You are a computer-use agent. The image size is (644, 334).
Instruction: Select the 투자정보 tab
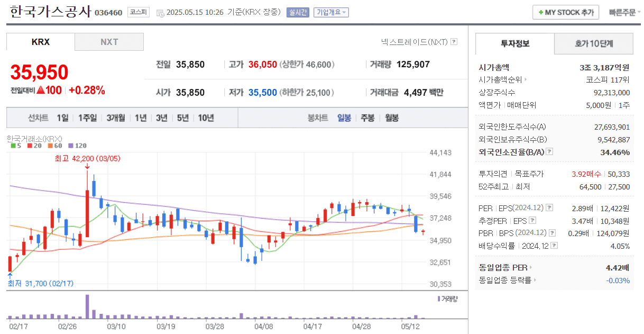pos(515,43)
